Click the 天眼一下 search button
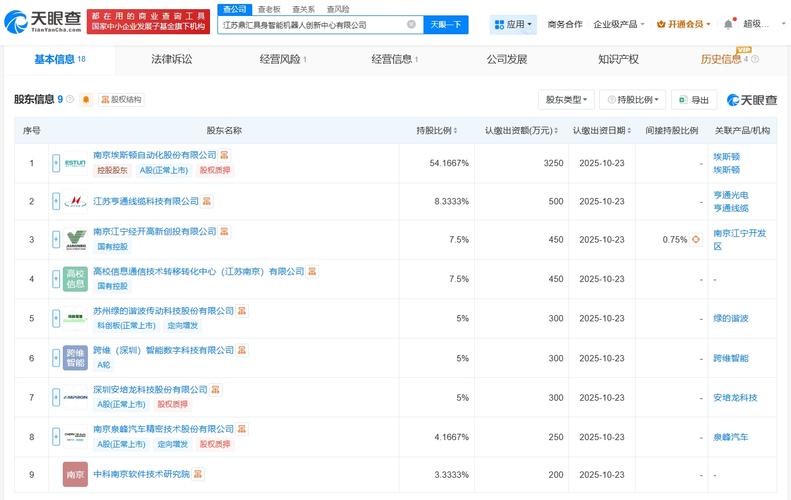This screenshot has height=500, width=791. point(446,24)
